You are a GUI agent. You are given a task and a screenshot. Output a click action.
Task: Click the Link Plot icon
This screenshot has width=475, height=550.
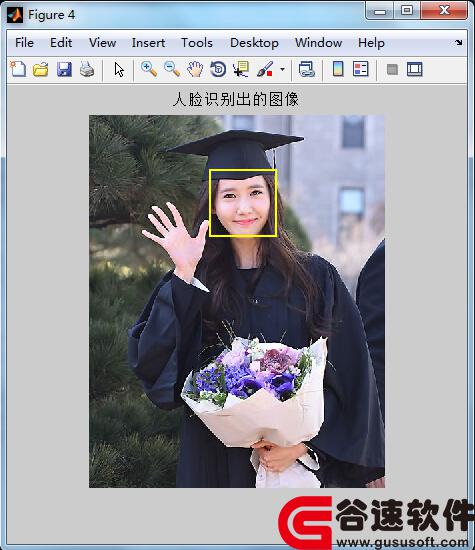tap(307, 69)
